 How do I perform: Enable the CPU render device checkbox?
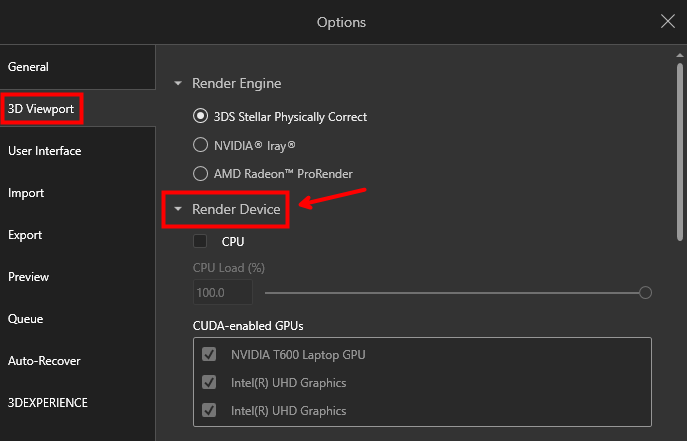click(x=200, y=241)
